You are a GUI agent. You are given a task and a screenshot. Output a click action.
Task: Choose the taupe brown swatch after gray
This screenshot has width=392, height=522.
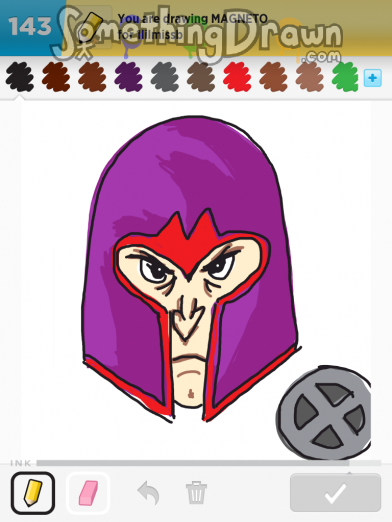click(201, 77)
